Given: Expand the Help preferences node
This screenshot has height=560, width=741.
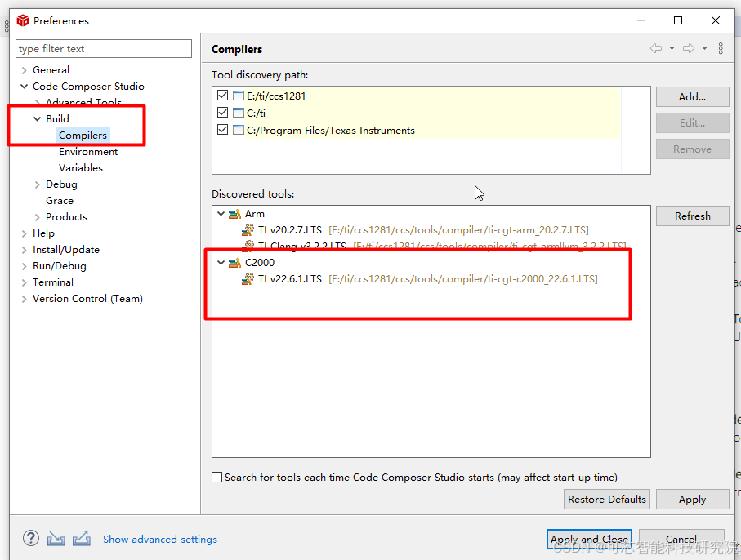Looking at the screenshot, I should pos(25,233).
